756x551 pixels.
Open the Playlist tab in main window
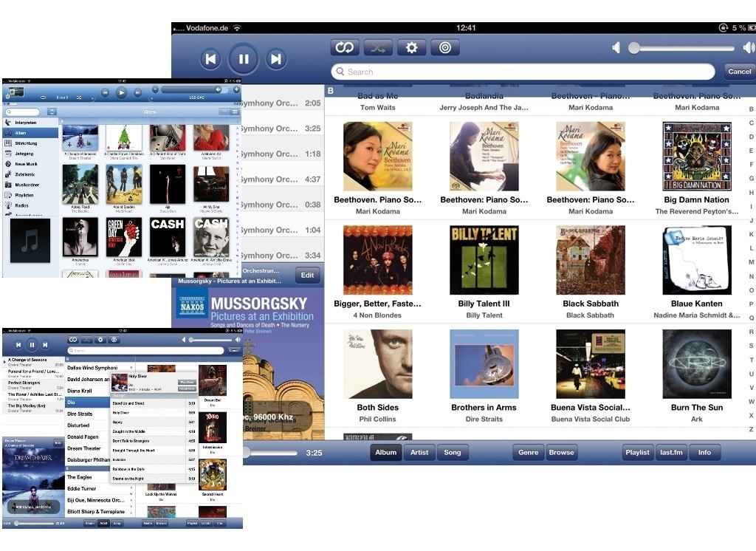coord(637,452)
